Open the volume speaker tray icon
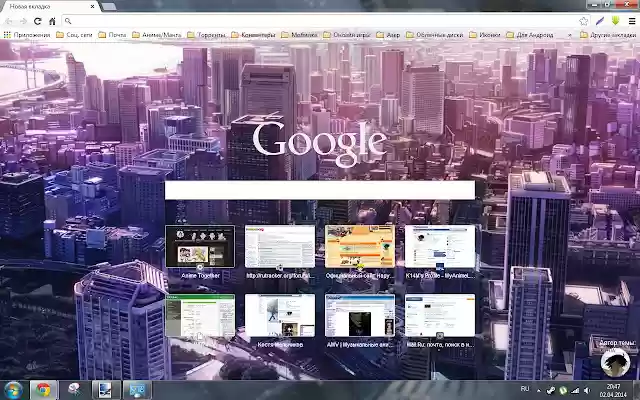This screenshot has height=400, width=640. click(587, 391)
